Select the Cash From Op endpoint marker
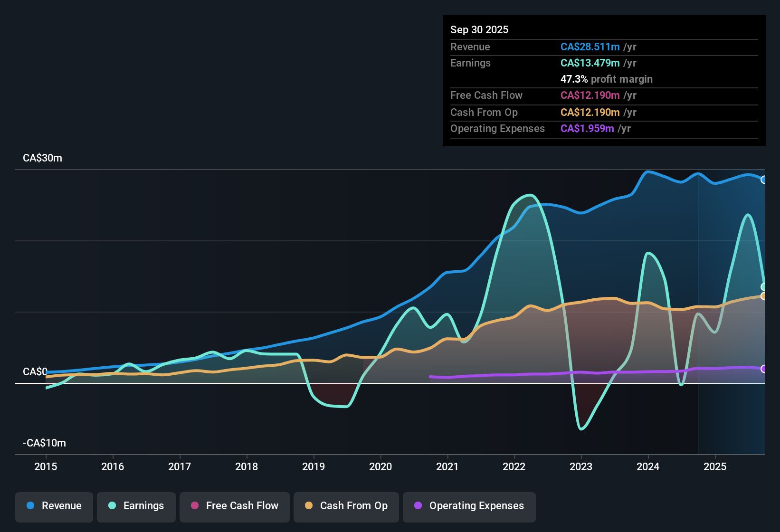The height and width of the screenshot is (532, 780). (x=764, y=296)
